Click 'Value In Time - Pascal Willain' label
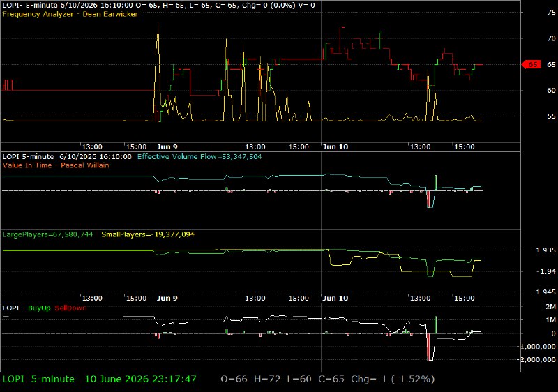This screenshot has height=392, width=558. [x=56, y=165]
